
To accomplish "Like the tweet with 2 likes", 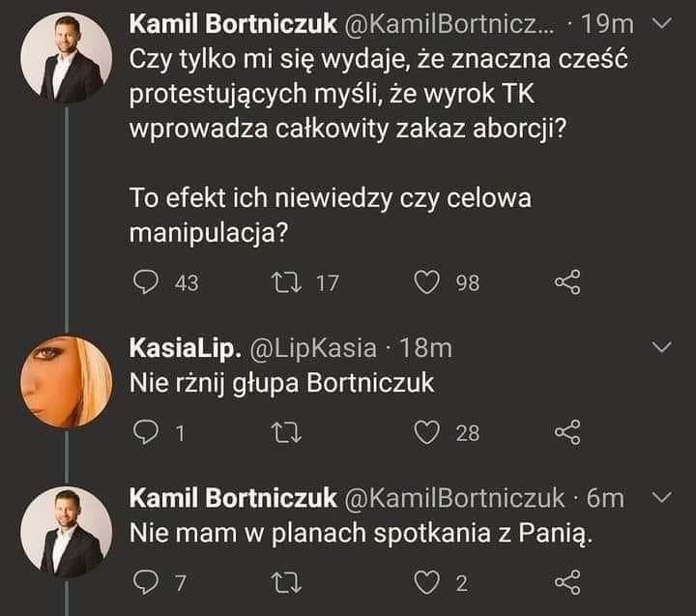I will 426,582.
